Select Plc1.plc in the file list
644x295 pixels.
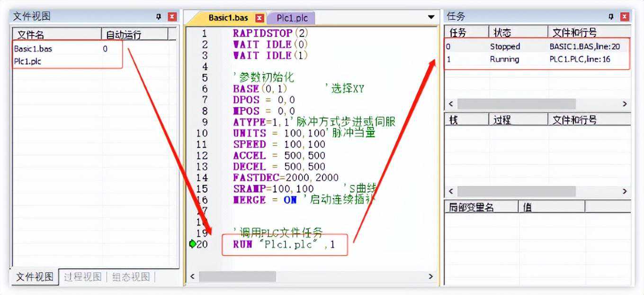pyautogui.click(x=27, y=61)
